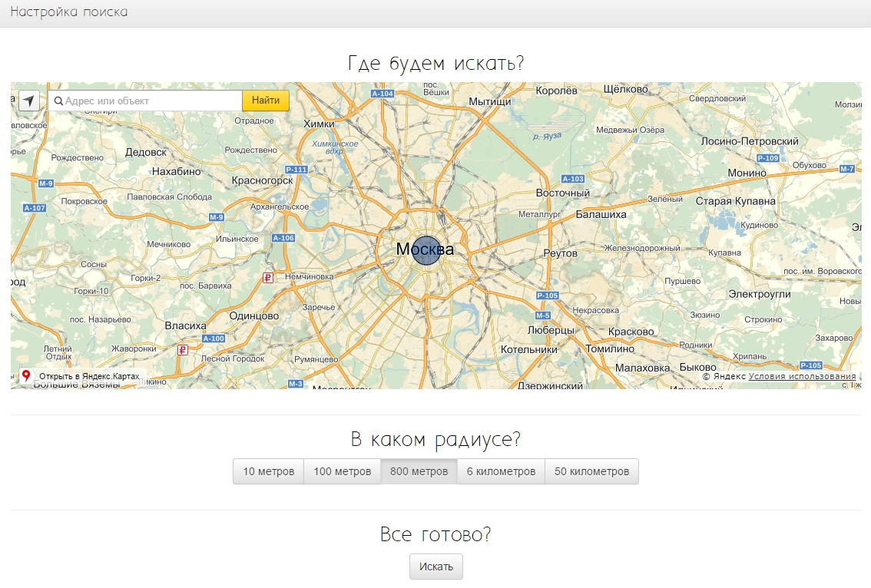Click the Балашиха label on the map

tap(601, 214)
